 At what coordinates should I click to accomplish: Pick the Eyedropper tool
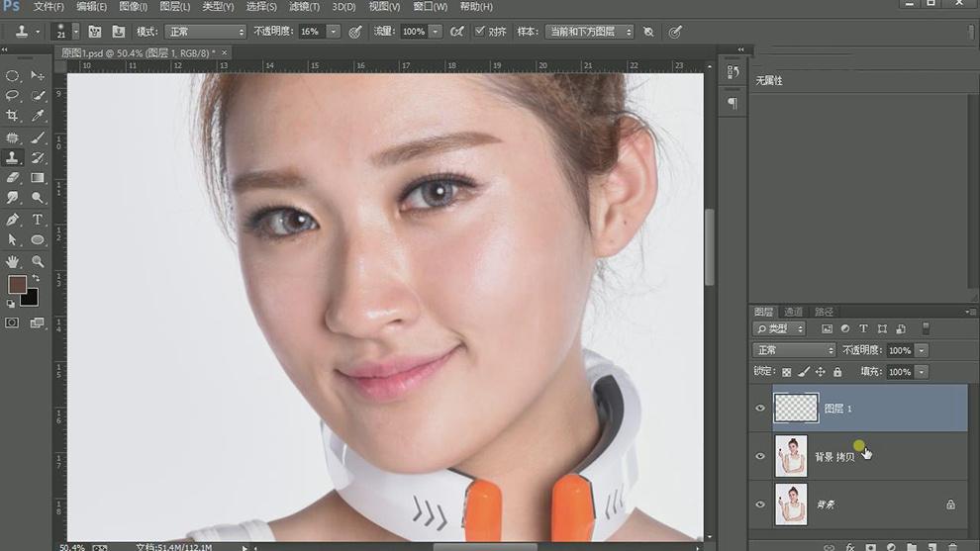[38, 116]
